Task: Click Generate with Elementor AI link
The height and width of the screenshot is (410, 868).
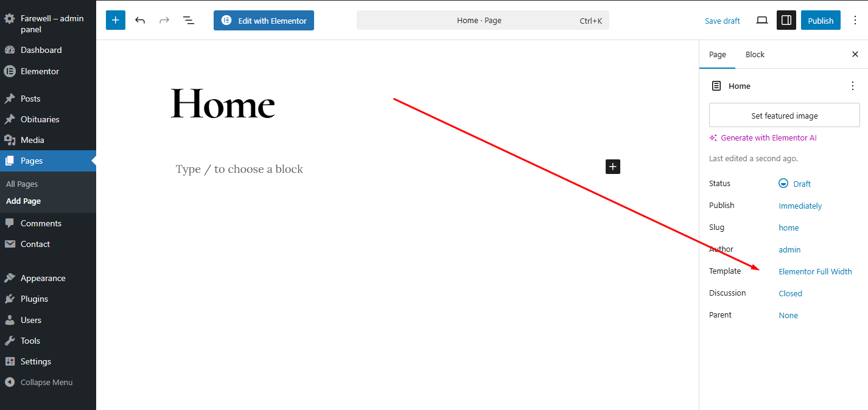Action: click(x=768, y=137)
